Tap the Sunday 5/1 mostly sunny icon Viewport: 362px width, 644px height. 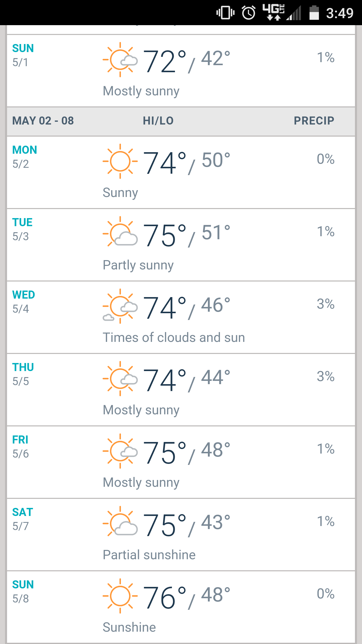point(120,60)
